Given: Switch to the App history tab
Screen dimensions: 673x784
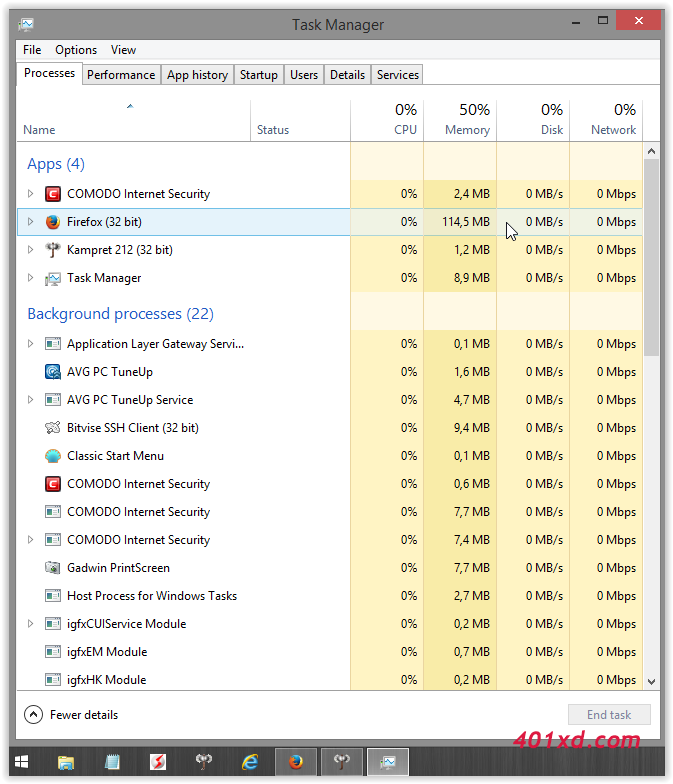Looking at the screenshot, I should tap(198, 74).
